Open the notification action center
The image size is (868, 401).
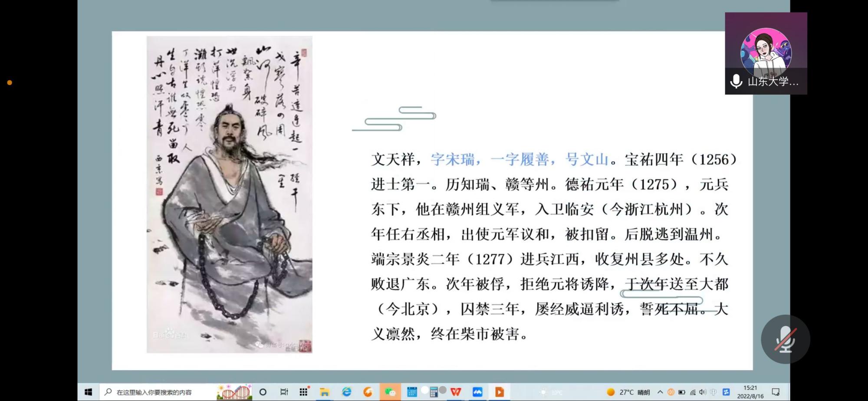tap(776, 392)
